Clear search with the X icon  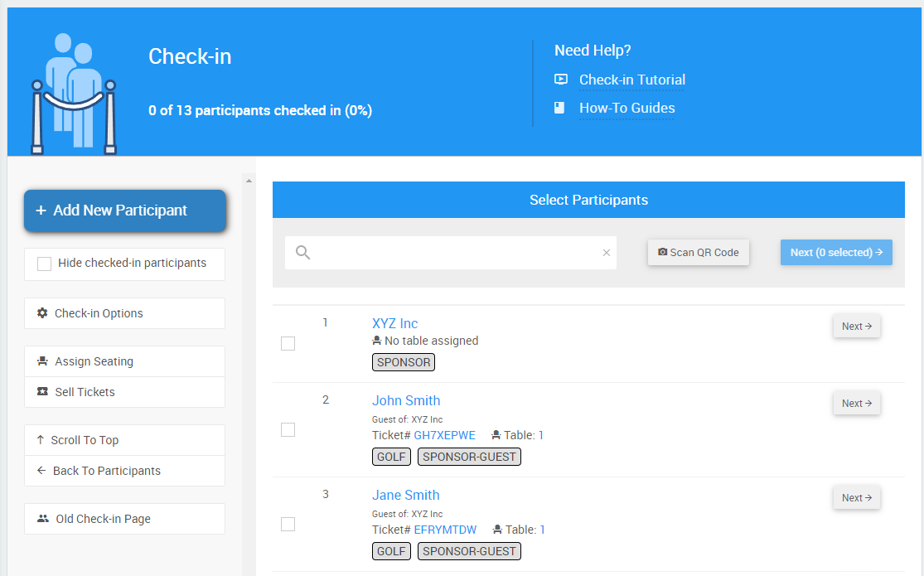tap(606, 253)
